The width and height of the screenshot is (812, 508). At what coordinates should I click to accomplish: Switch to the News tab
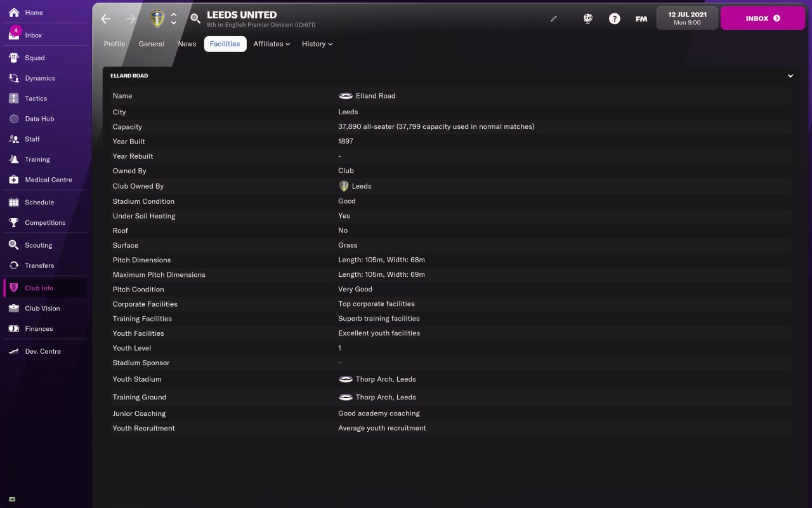[x=187, y=44]
